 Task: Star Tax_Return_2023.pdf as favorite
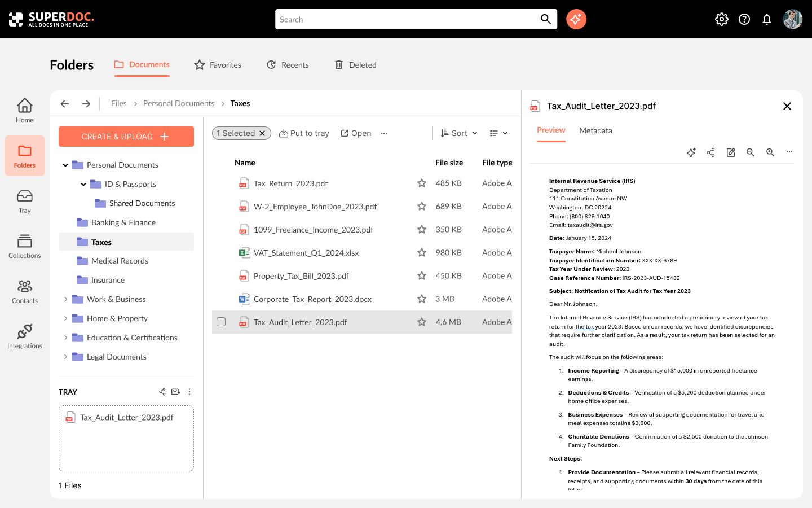coord(421,183)
